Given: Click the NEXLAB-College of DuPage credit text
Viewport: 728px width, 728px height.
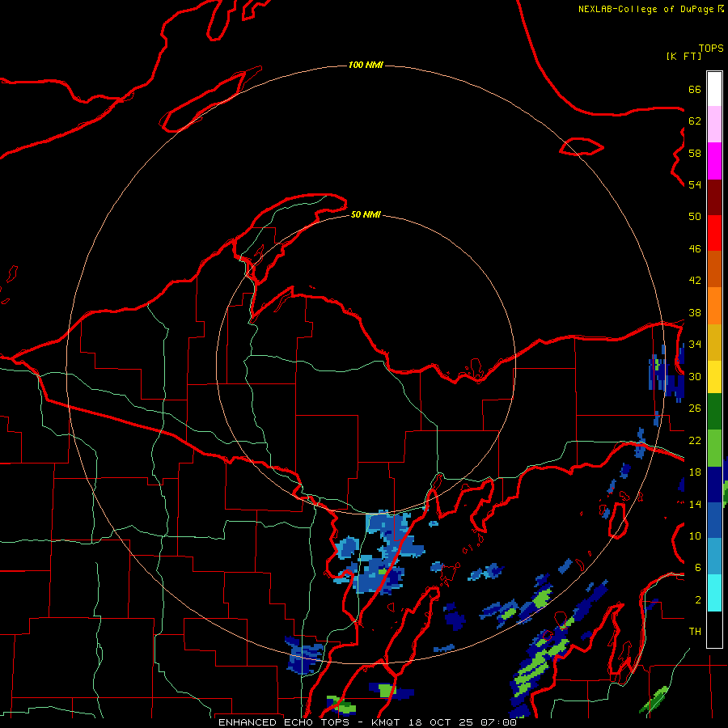Looking at the screenshot, I should click(x=645, y=9).
